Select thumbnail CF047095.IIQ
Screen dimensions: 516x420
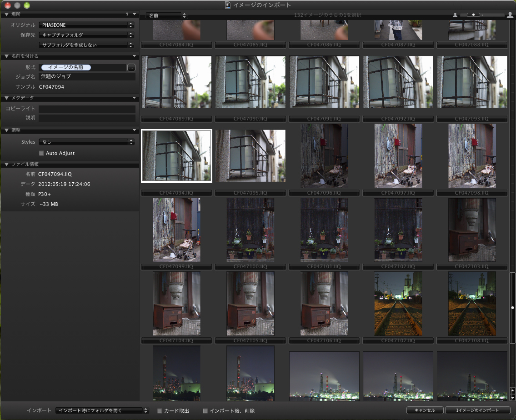pyautogui.click(x=250, y=155)
